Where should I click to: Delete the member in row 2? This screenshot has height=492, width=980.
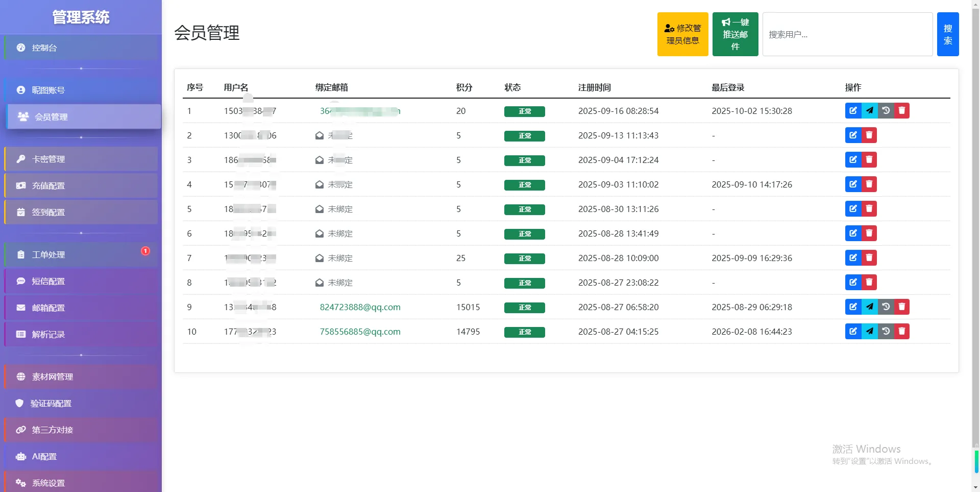869,135
